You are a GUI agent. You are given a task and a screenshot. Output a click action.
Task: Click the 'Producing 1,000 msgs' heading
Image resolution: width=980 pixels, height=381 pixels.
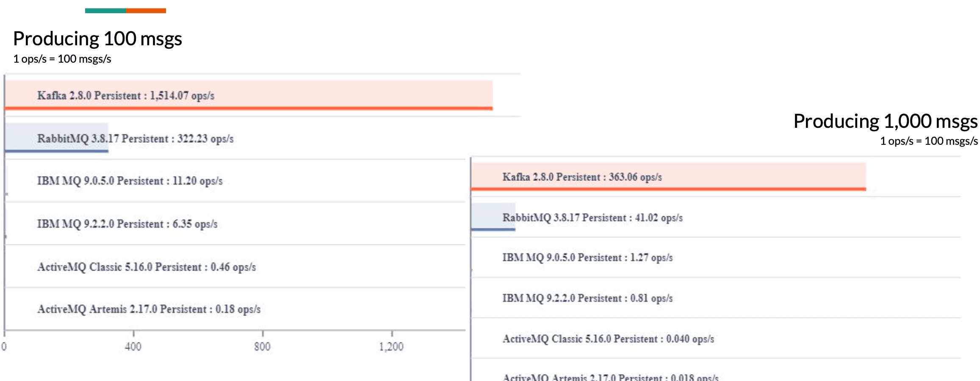click(x=886, y=121)
